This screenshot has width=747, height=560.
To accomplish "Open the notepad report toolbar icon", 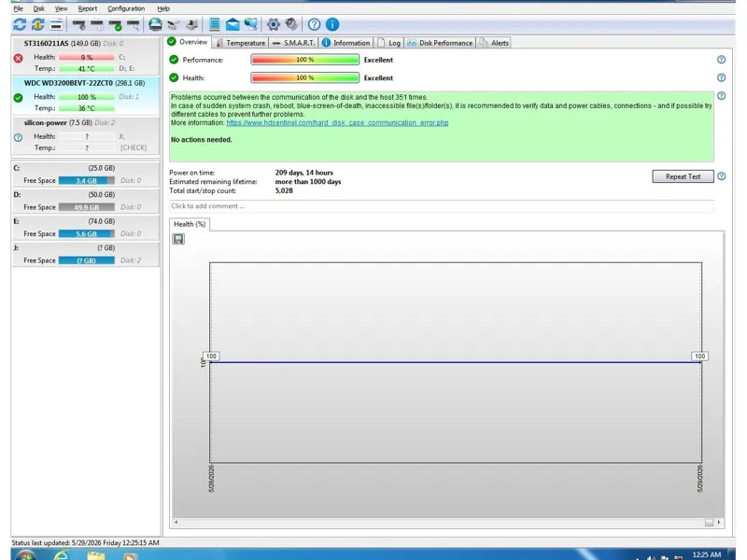I will coord(215,24).
